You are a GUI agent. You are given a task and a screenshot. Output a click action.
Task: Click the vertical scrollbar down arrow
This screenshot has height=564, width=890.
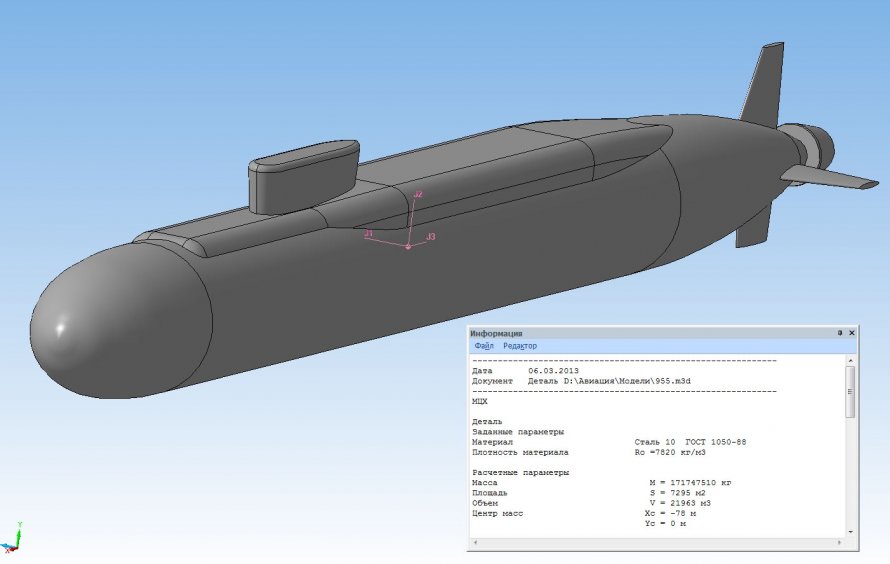(x=850, y=532)
